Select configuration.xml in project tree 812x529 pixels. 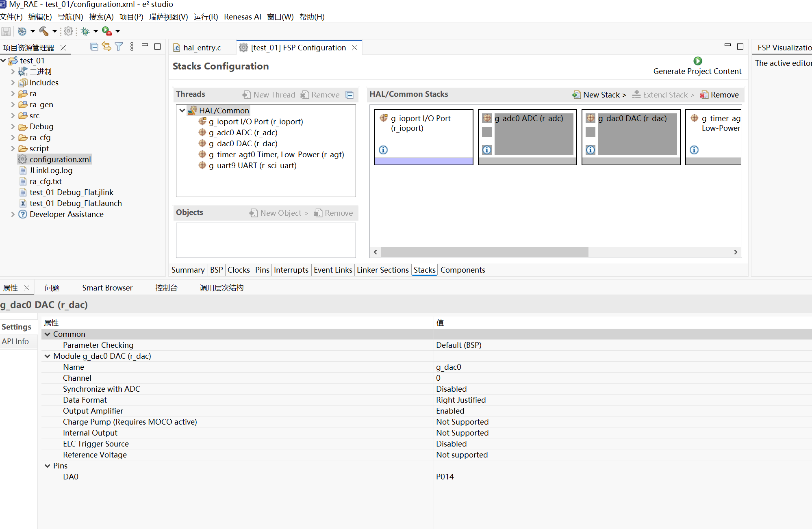[60, 159]
